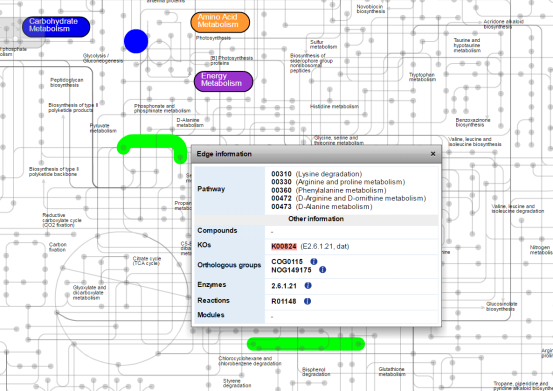Click Chlorocyclohexane and chlorobenzene degradation label

pyautogui.click(x=250, y=361)
